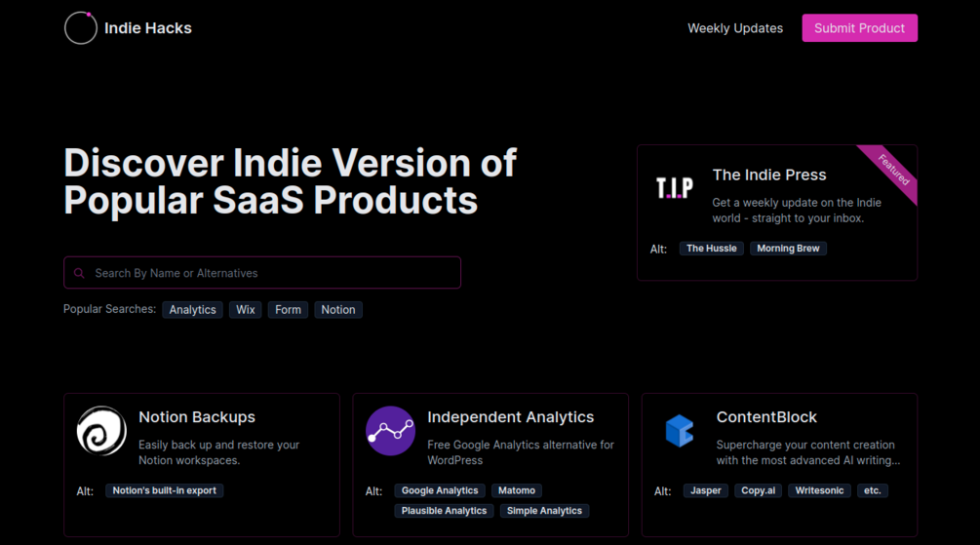Click The Hussle alternative tag
The width and height of the screenshot is (980, 545).
tap(712, 249)
